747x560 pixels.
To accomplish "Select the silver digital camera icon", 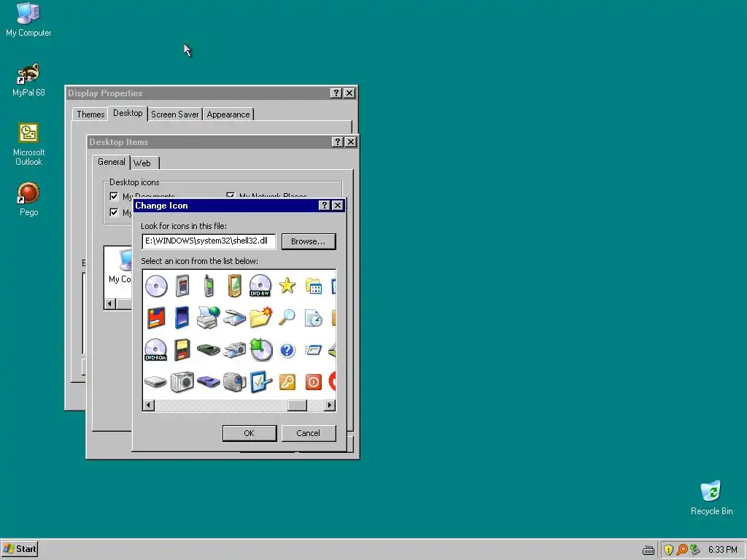I will coord(182,382).
